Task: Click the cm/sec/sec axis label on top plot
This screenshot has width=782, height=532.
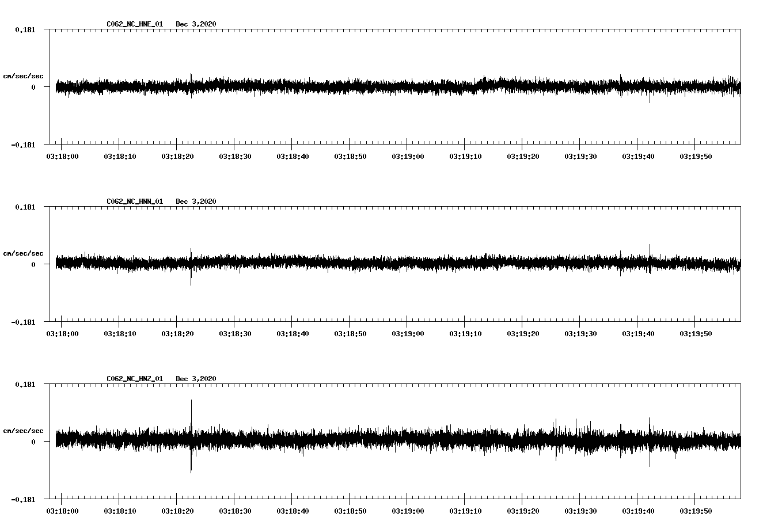Action: click(x=24, y=75)
